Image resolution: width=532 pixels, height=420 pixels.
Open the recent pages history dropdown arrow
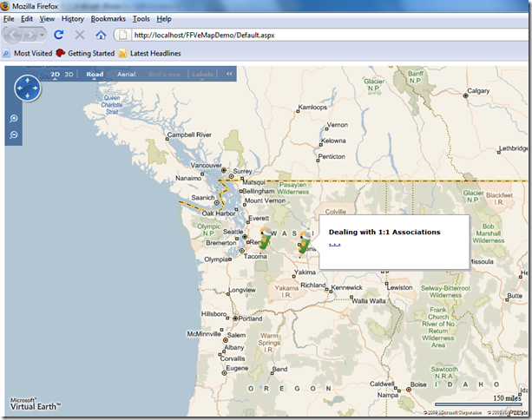42,35
